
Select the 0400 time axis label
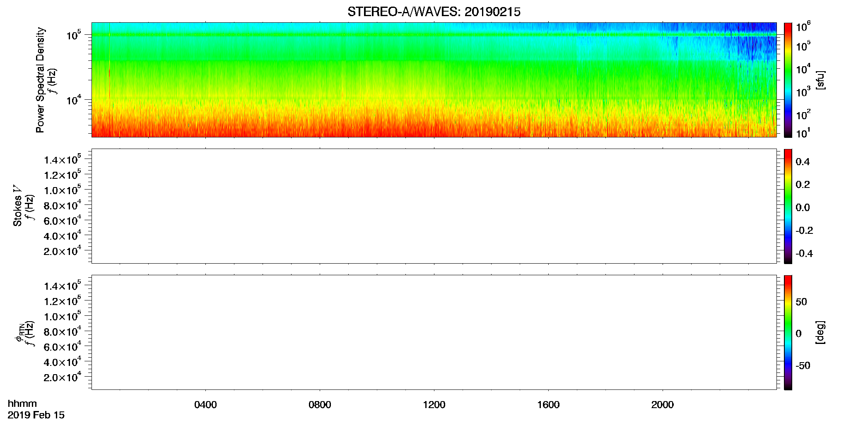[x=205, y=405]
